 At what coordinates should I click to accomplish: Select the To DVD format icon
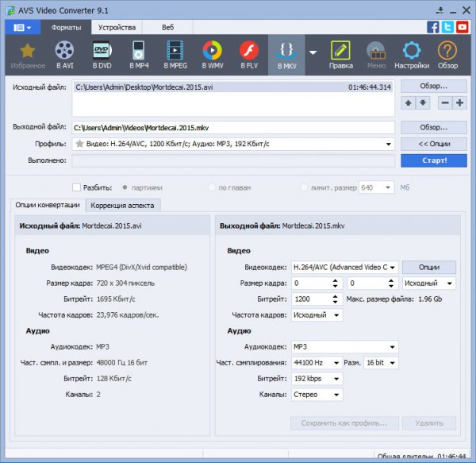point(102,56)
